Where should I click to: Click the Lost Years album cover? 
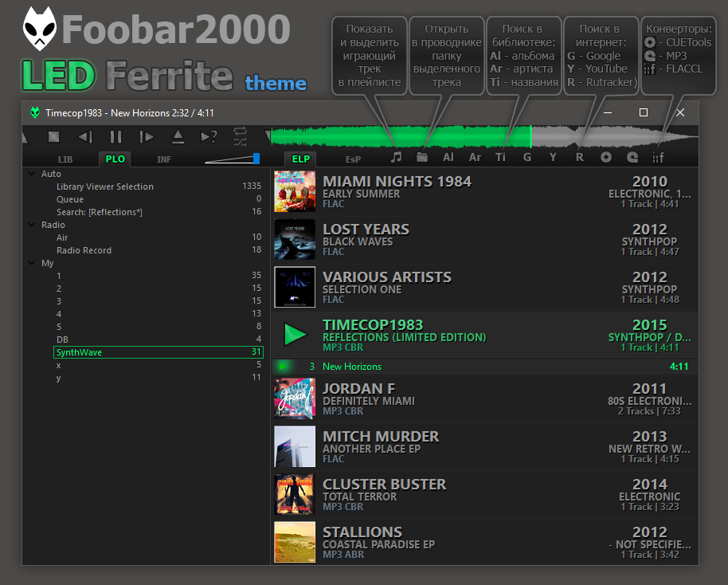click(295, 239)
